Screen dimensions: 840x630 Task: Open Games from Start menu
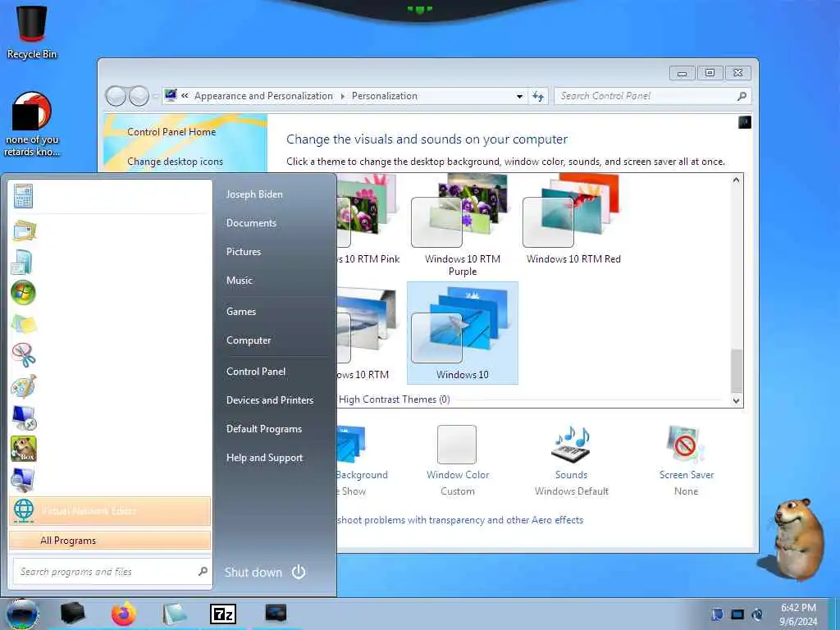coord(241,311)
